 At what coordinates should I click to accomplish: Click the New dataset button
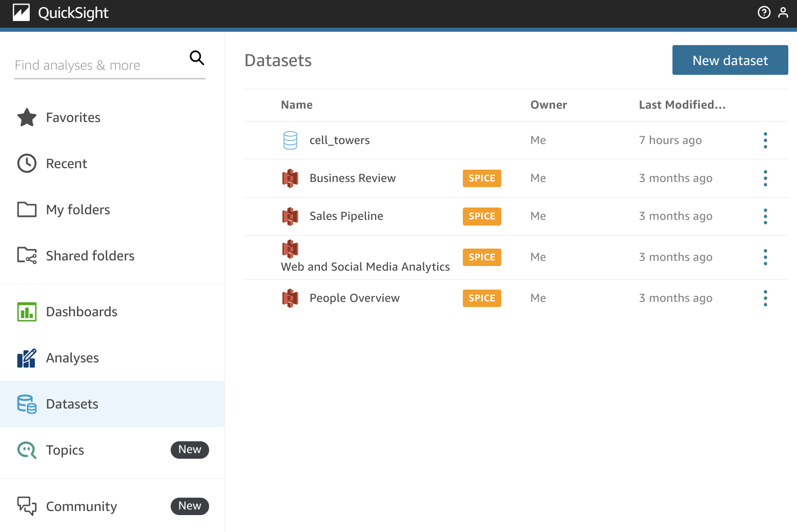(x=730, y=60)
